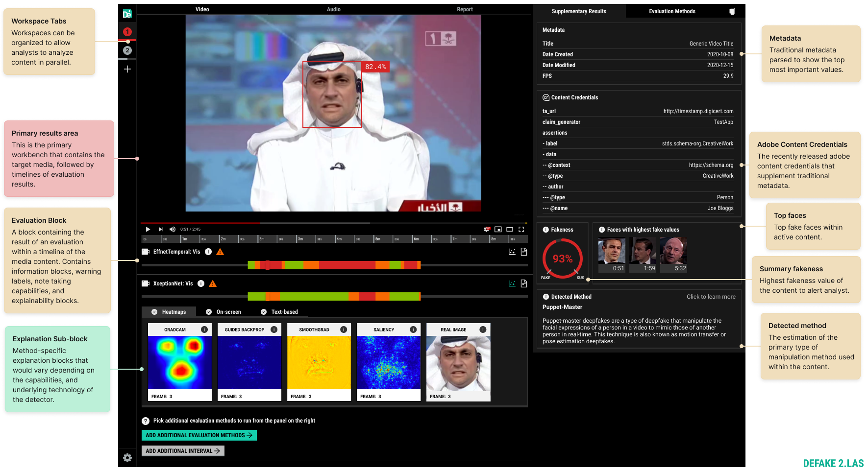Click ADD ADDITIONAL INTERVAL

pyautogui.click(x=182, y=450)
